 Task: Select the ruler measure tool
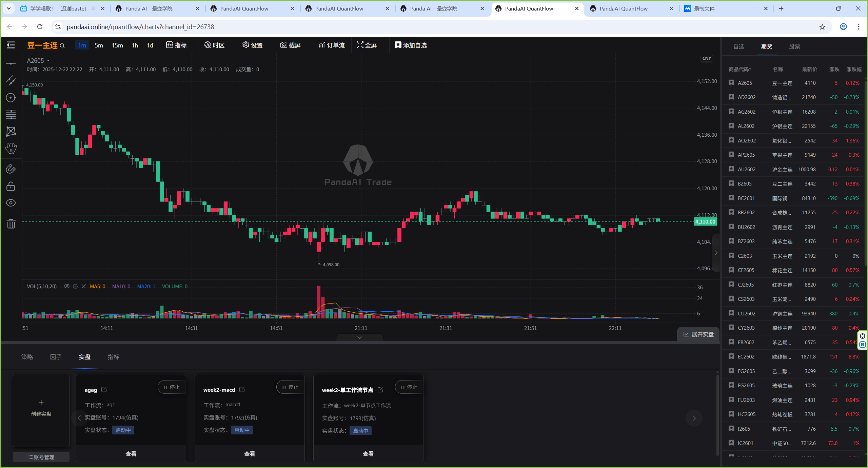(11, 169)
